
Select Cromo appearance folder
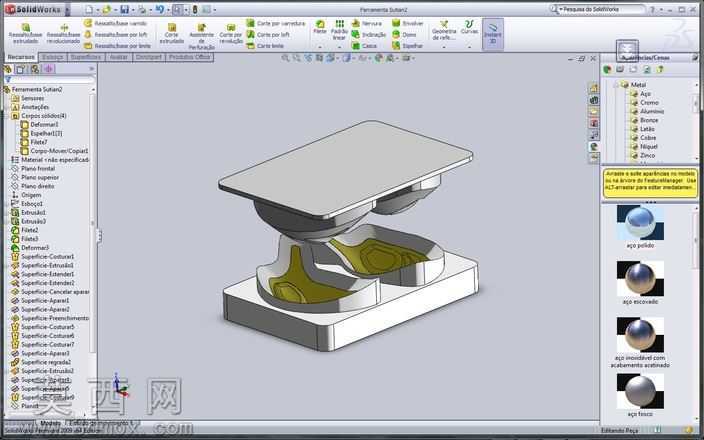point(644,102)
